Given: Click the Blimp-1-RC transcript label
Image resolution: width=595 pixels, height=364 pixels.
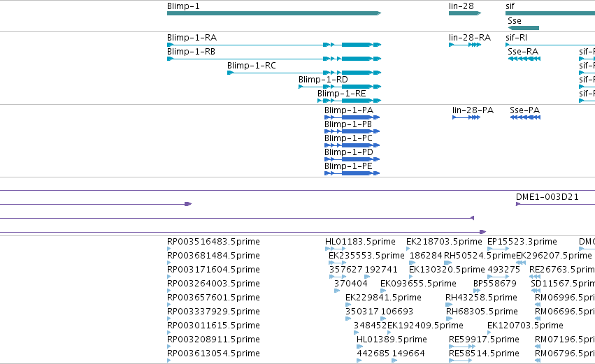Looking at the screenshot, I should pyautogui.click(x=251, y=66).
